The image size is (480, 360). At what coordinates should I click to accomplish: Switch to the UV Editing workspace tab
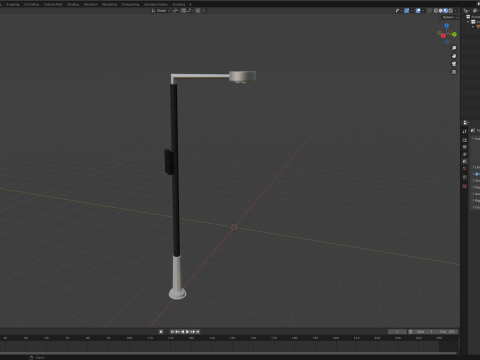pos(31,4)
